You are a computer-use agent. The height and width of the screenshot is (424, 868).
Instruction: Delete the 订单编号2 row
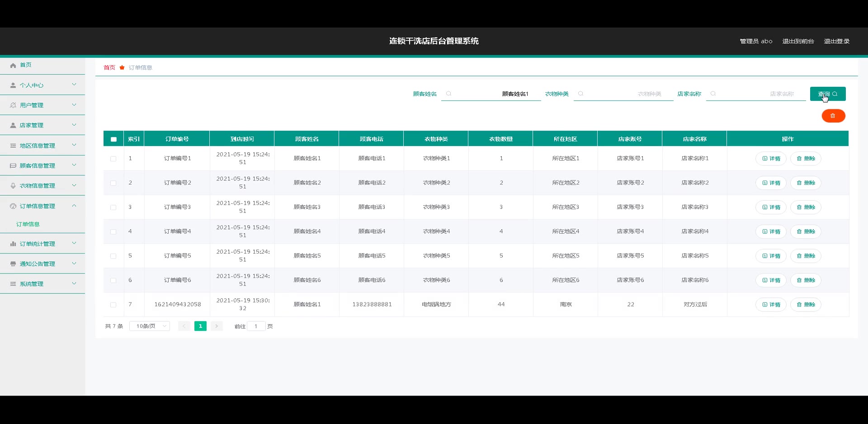806,183
